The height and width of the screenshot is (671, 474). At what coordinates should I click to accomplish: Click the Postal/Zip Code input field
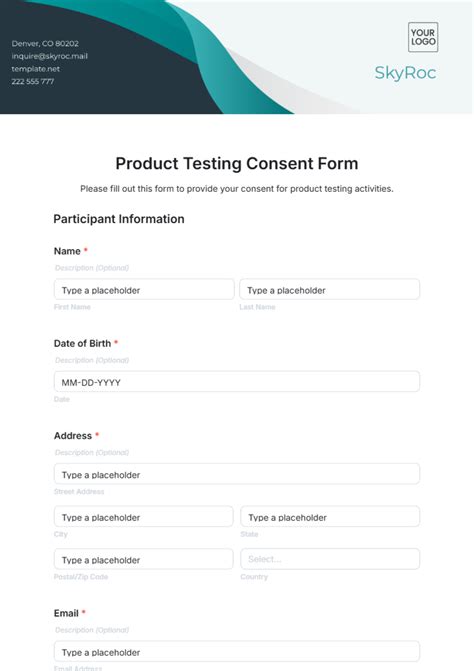coord(144,559)
